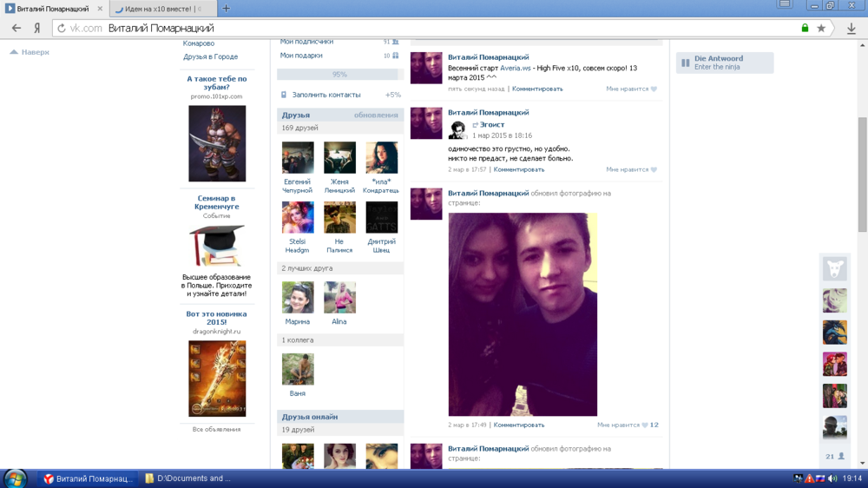Open browser downloads arrow icon
The image size is (868, 488).
coord(852,29)
